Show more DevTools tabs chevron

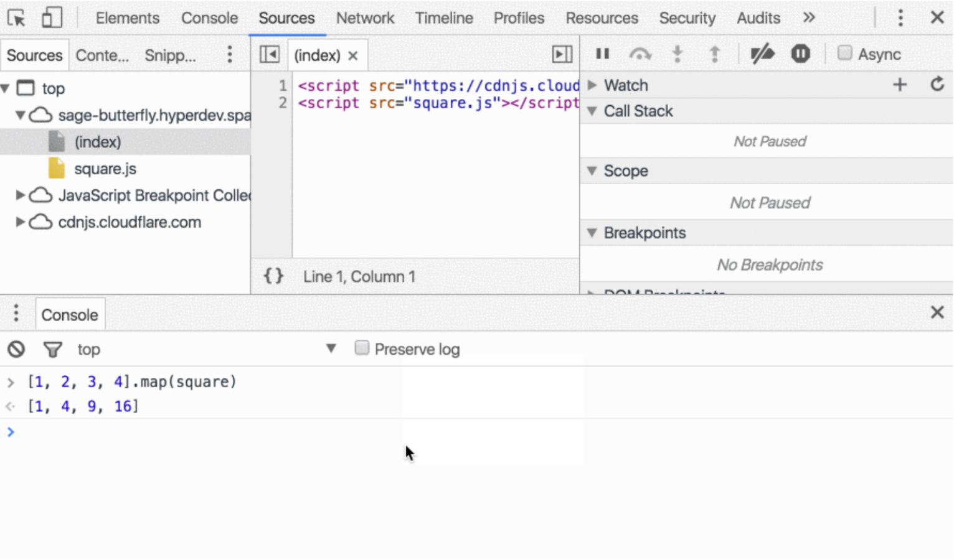point(809,17)
